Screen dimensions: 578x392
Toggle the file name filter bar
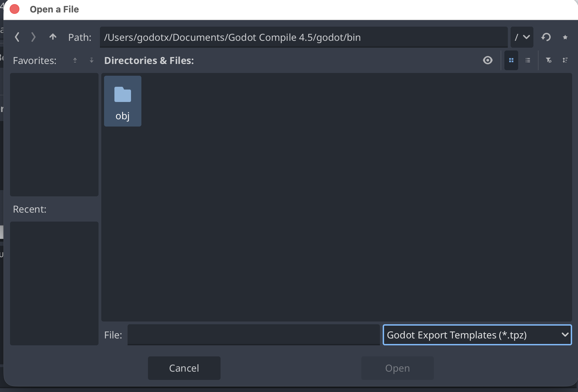tap(549, 60)
